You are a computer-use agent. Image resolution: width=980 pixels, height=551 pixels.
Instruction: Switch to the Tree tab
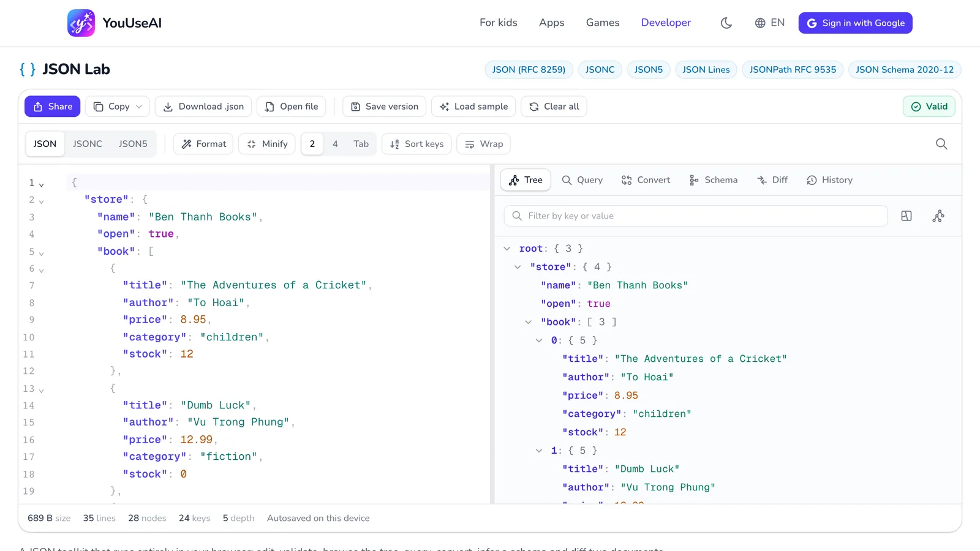[526, 180]
